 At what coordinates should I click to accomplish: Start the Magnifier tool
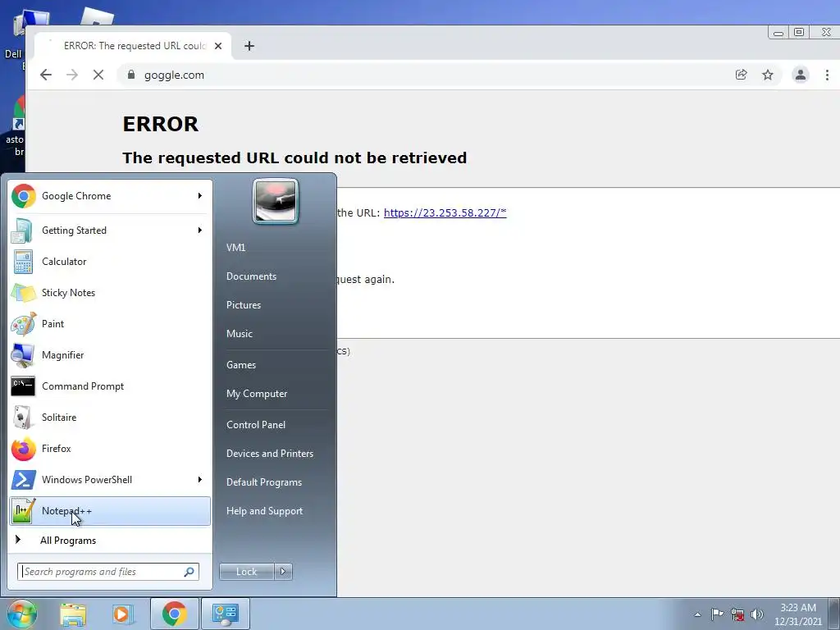110,354
